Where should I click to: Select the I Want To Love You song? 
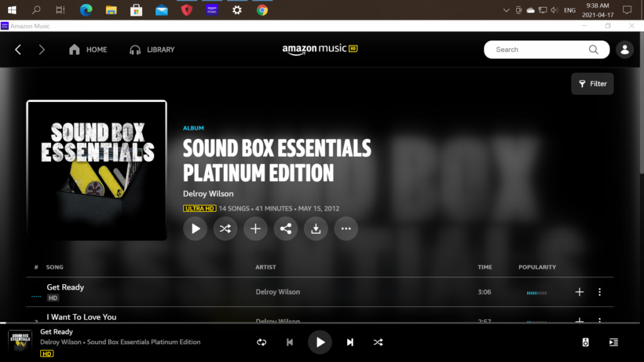(81, 317)
